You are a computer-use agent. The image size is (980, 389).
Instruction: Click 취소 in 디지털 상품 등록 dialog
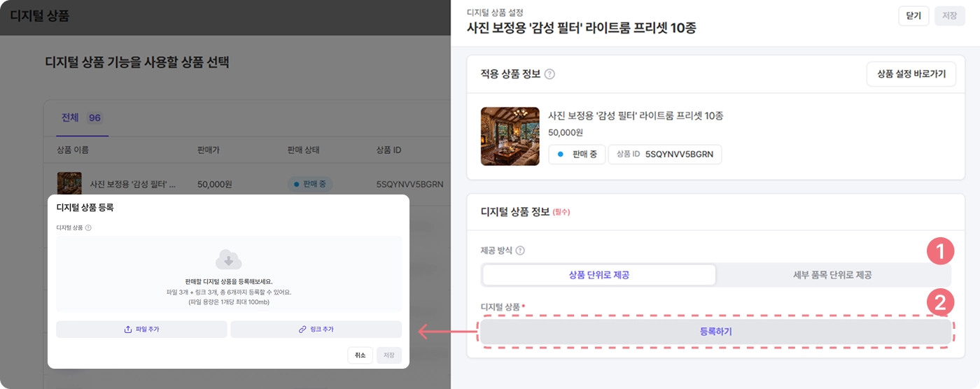[x=360, y=355]
